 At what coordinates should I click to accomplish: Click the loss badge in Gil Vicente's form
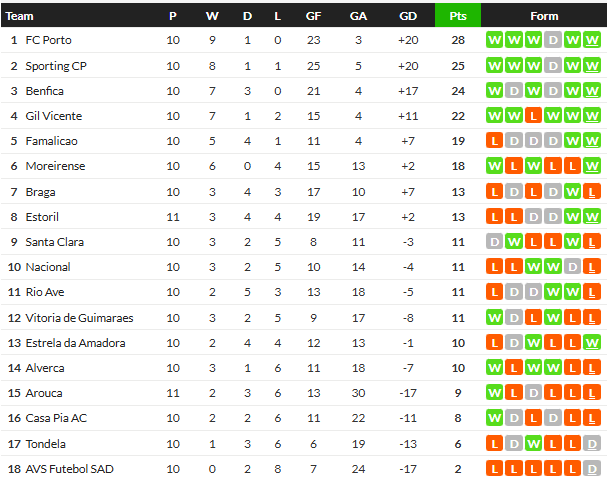(533, 116)
